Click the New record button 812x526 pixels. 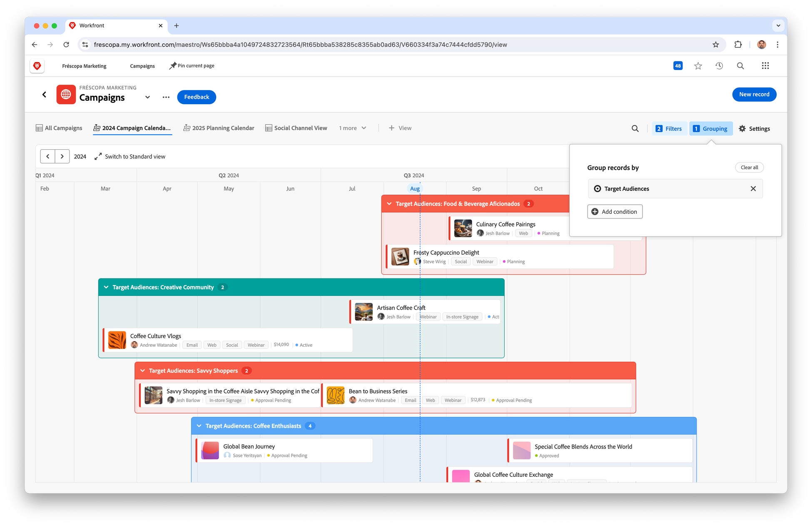click(x=754, y=95)
